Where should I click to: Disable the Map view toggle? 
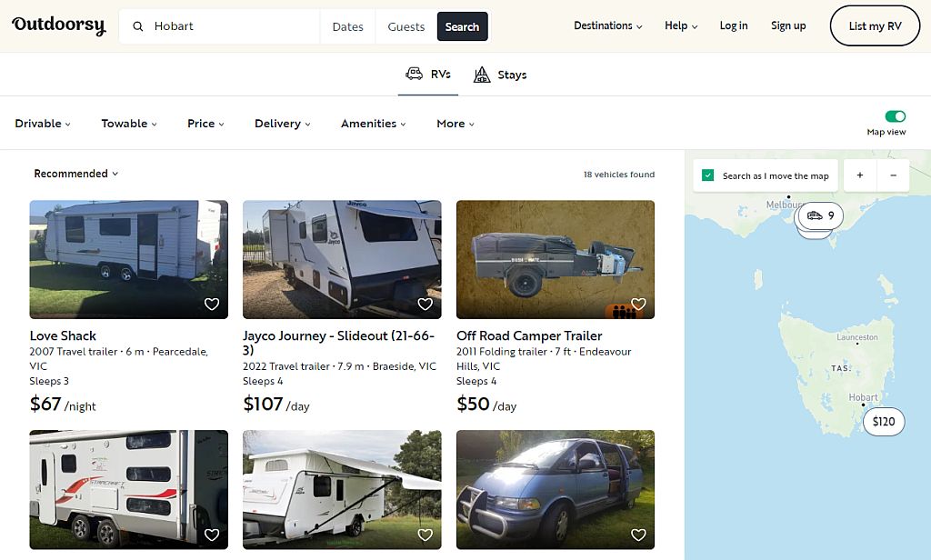click(x=896, y=117)
